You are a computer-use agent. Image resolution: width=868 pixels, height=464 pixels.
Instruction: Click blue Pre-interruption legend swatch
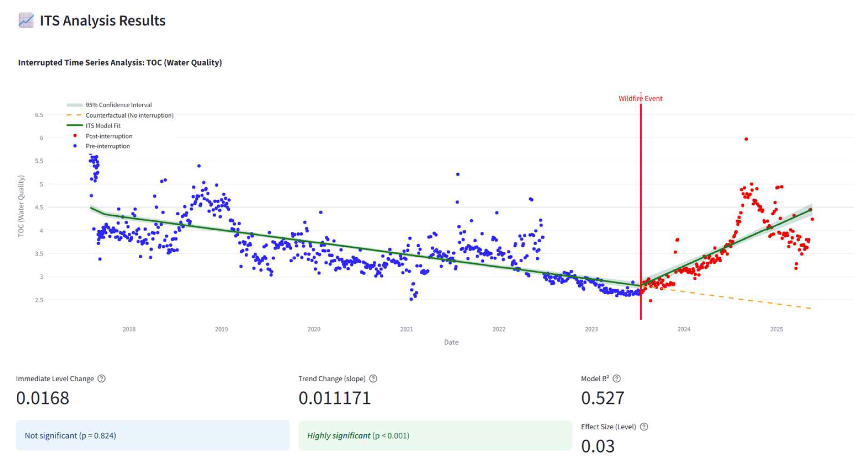[75, 146]
